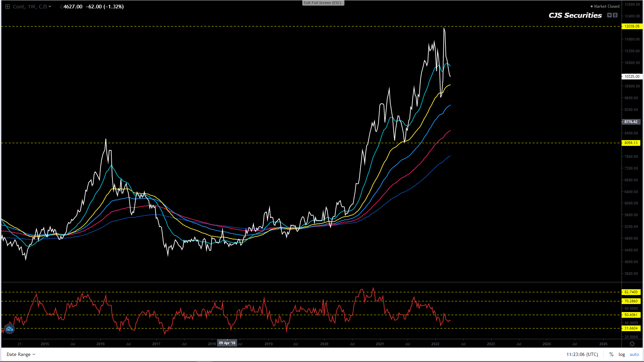Click the 10325.00 current price label
The width and height of the screenshot is (644, 362).
(632, 76)
